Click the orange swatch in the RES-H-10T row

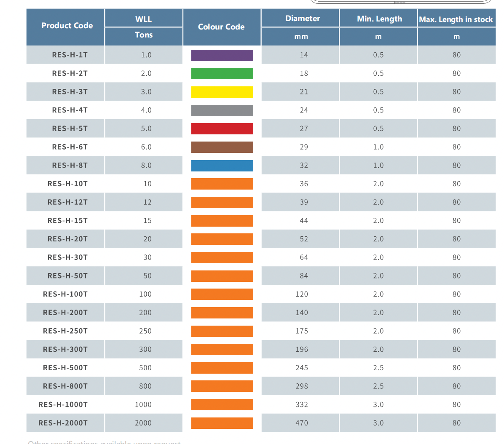click(x=222, y=184)
